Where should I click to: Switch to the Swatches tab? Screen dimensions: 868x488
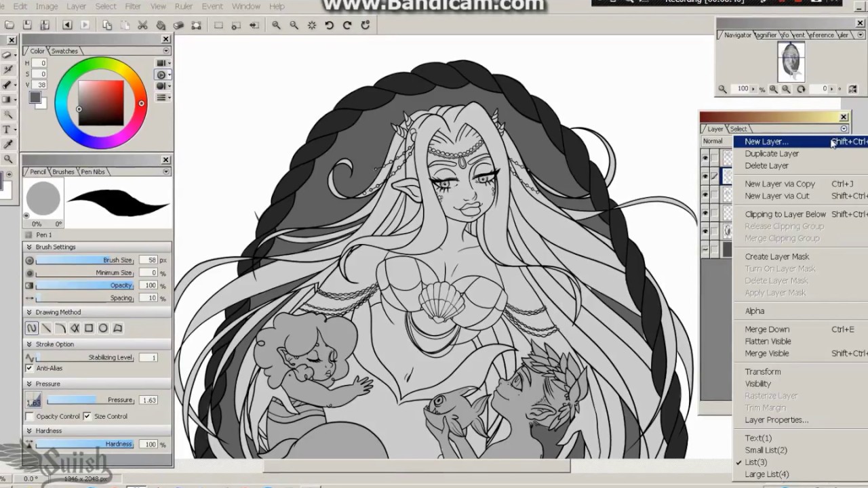(x=64, y=51)
